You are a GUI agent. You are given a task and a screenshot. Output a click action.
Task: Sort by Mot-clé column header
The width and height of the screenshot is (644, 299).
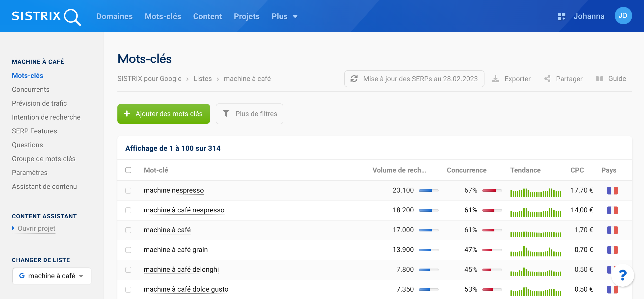pos(156,170)
